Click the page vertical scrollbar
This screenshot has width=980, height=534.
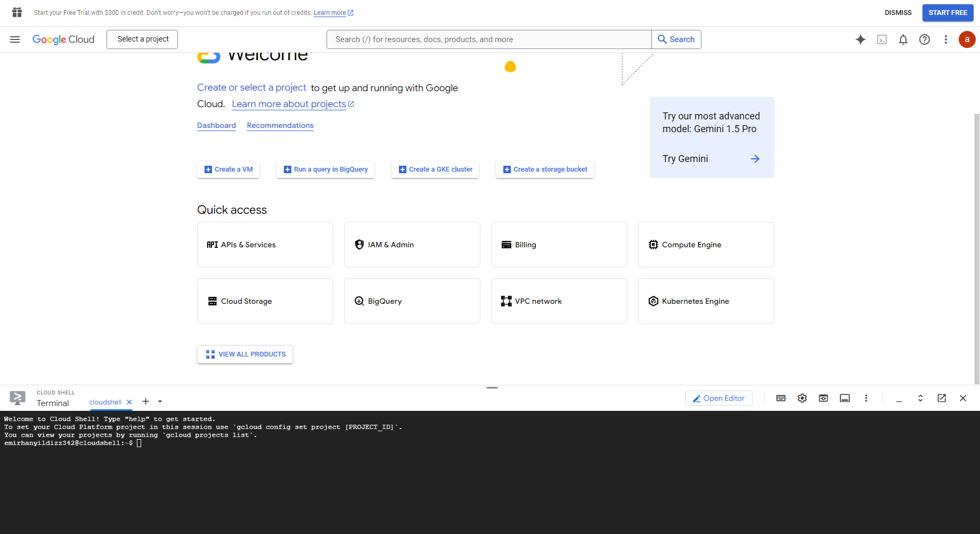pos(977,248)
